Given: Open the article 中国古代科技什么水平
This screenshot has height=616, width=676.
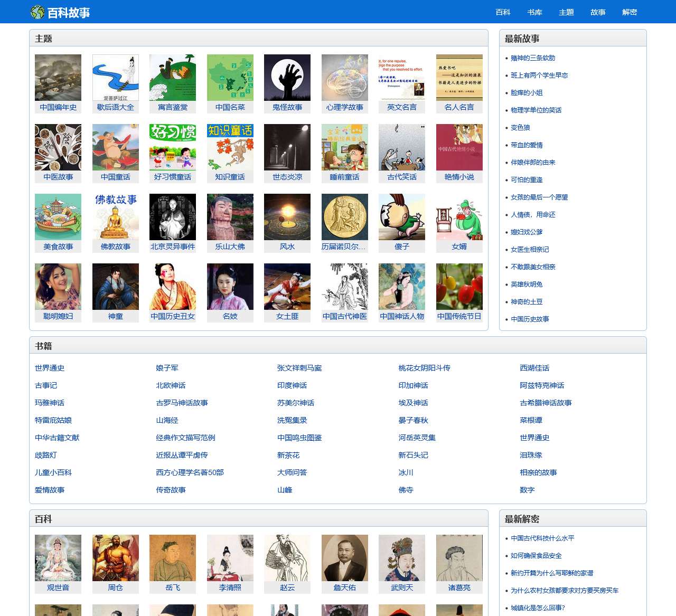Looking at the screenshot, I should (542, 538).
